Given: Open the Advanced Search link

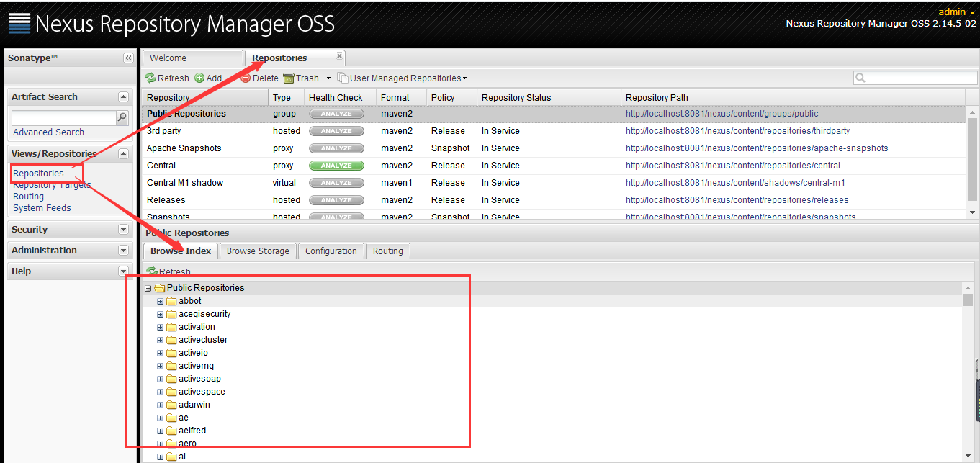Looking at the screenshot, I should coord(48,132).
